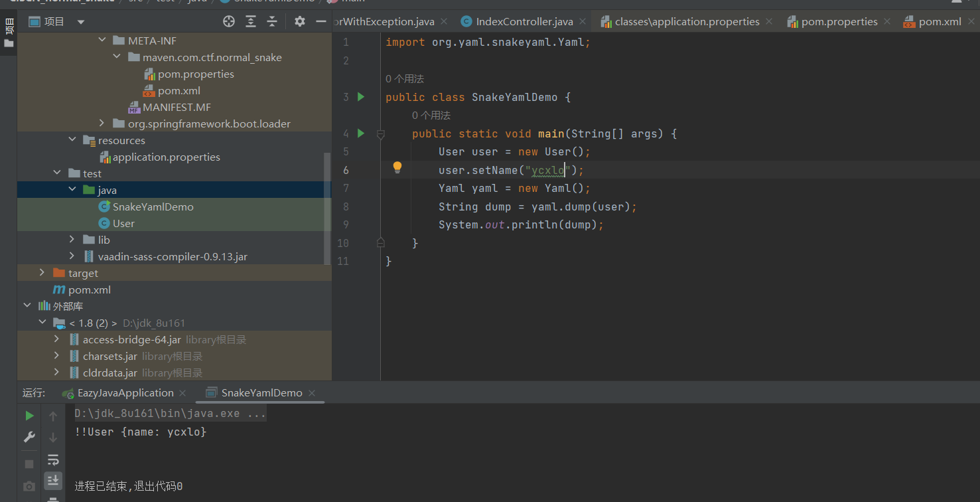The width and height of the screenshot is (980, 502).
Task: Open run configuration wrench icon
Action: pos(29,437)
